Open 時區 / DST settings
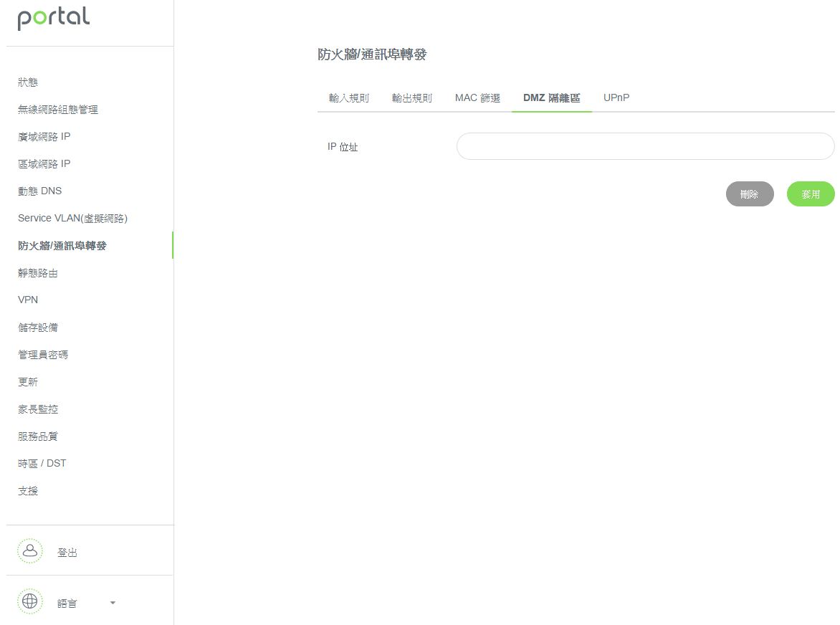Screen dimensions: 840x625 click(x=42, y=463)
